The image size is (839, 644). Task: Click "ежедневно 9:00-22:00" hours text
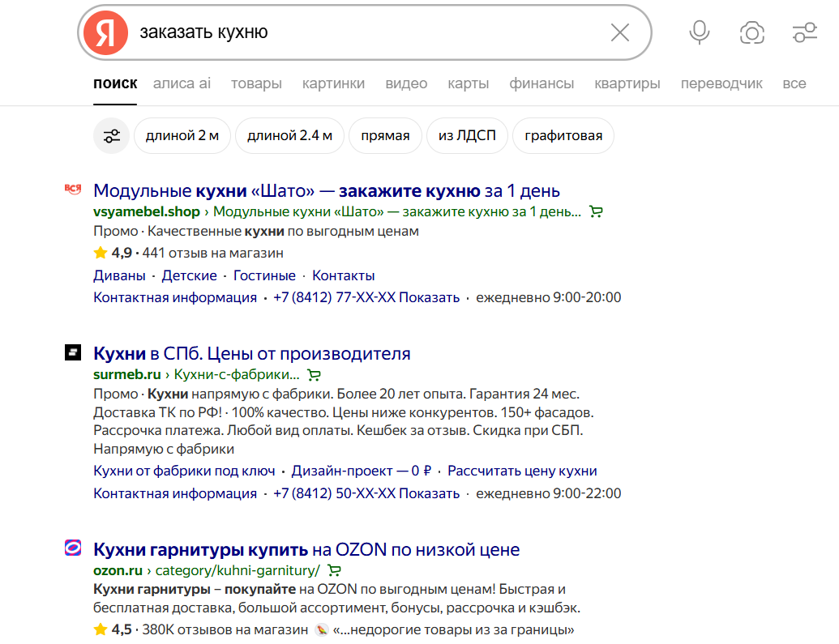[x=549, y=493]
